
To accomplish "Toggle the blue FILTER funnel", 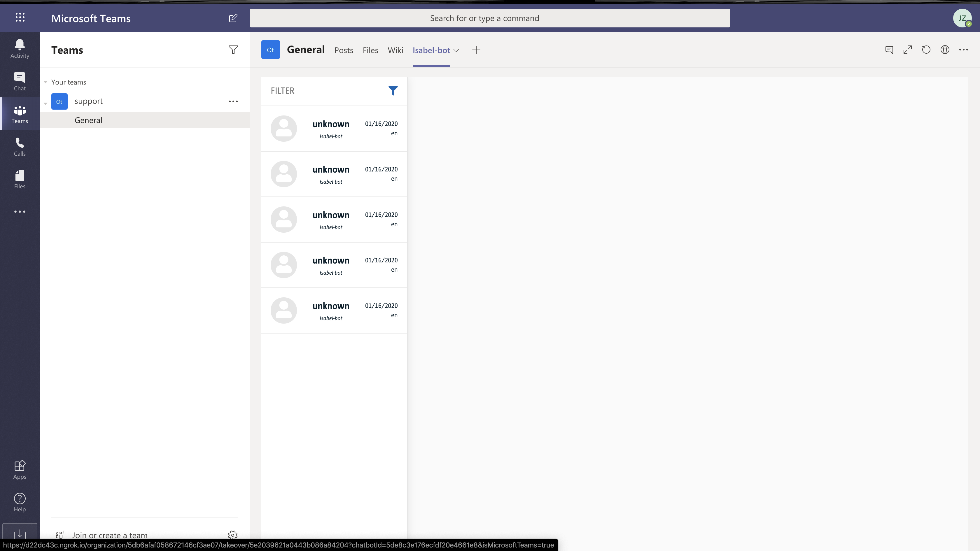I will pos(393,91).
